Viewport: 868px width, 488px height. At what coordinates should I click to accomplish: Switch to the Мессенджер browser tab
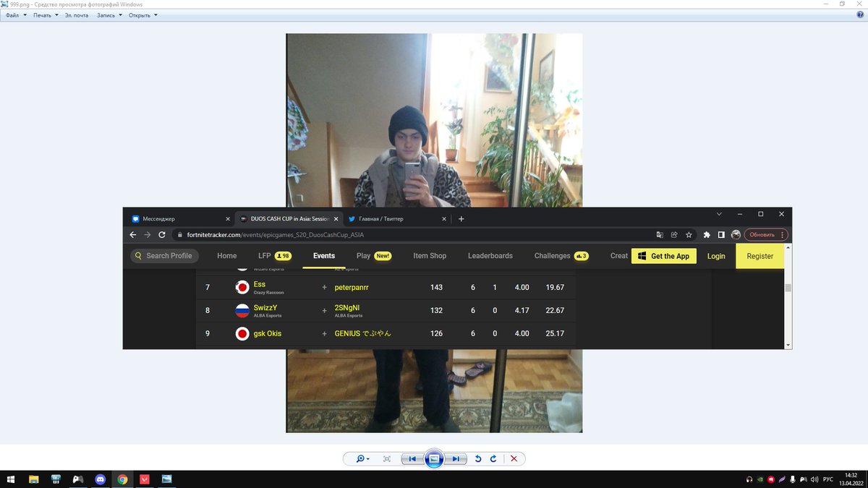(181, 218)
